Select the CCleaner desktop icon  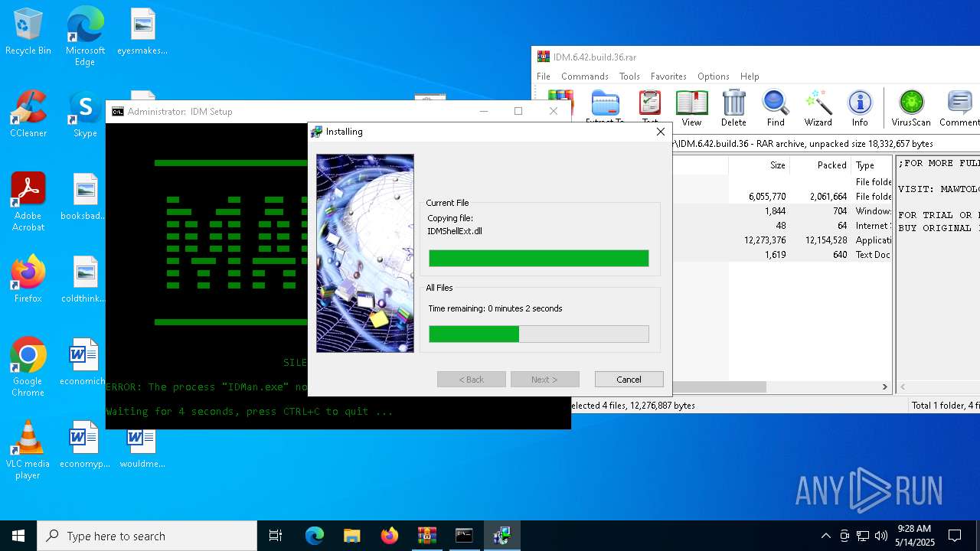[x=28, y=115]
